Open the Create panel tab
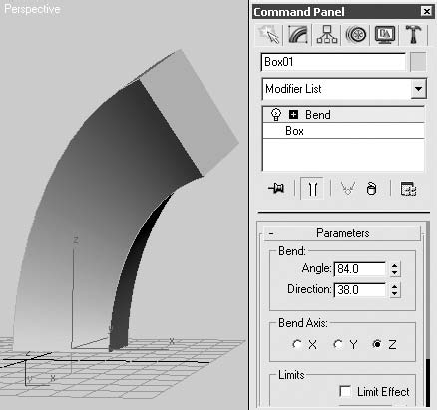The width and height of the screenshot is (437, 410). [x=269, y=34]
